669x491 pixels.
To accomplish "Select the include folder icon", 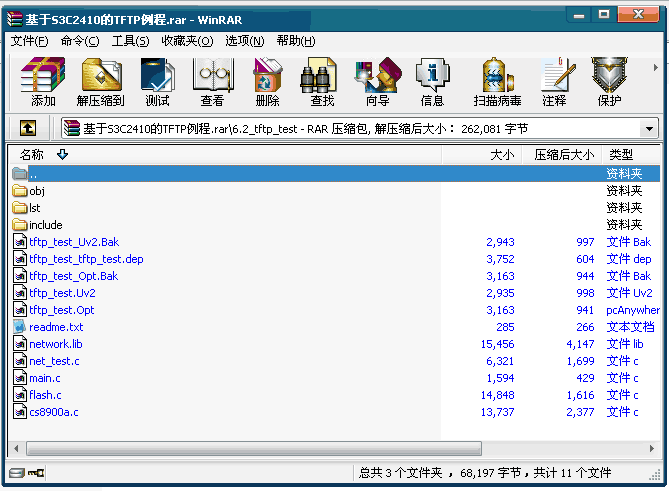I will (x=20, y=225).
